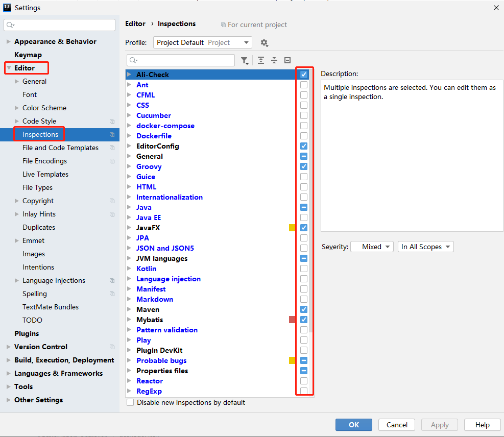Click the Help button
504x437 pixels.
coord(483,425)
